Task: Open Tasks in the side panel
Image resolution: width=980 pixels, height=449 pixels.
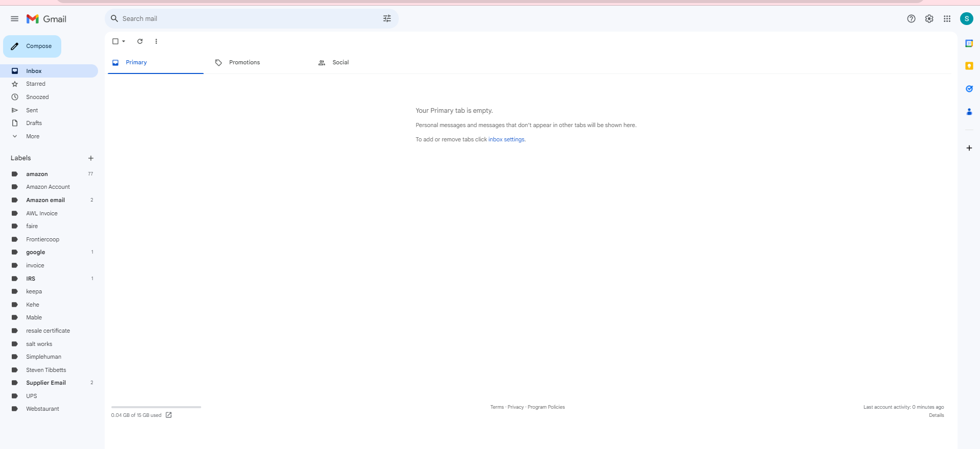Action: (x=969, y=89)
